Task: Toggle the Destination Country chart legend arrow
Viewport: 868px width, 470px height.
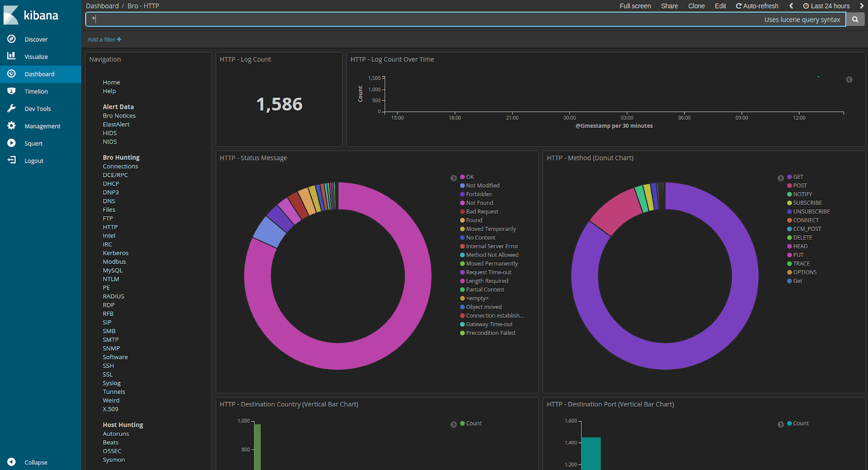Action: click(x=454, y=424)
